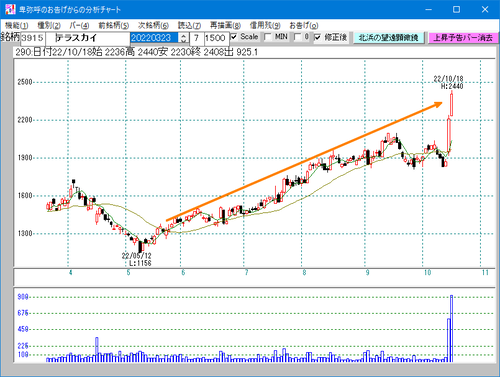Click the 1600 price axis label
500x377 pixels.
(x=25, y=196)
